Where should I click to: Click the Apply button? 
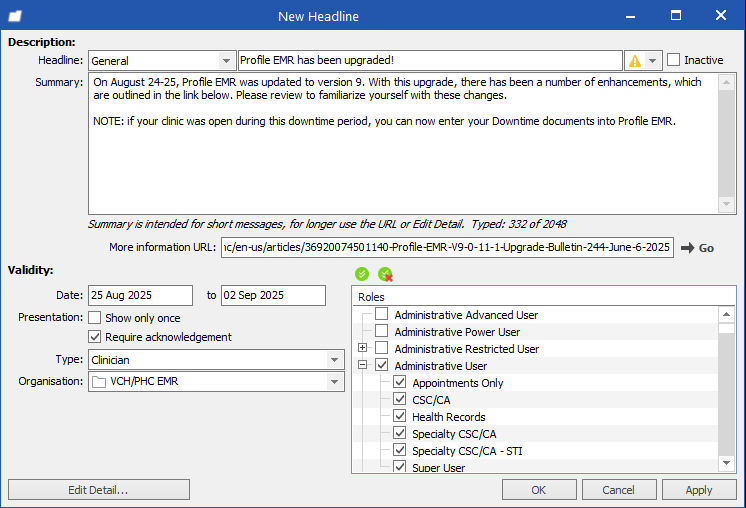click(699, 490)
